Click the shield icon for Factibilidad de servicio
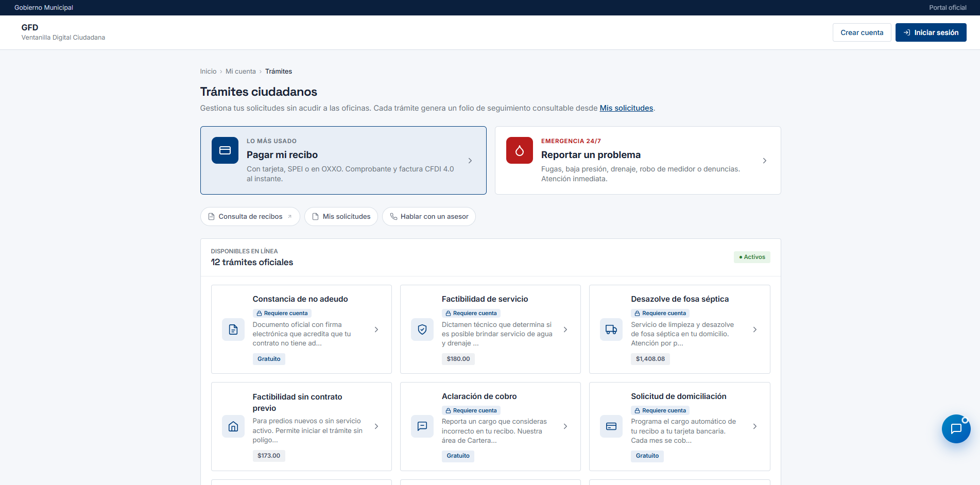Screen dimensions: 980x485 pyautogui.click(x=422, y=330)
